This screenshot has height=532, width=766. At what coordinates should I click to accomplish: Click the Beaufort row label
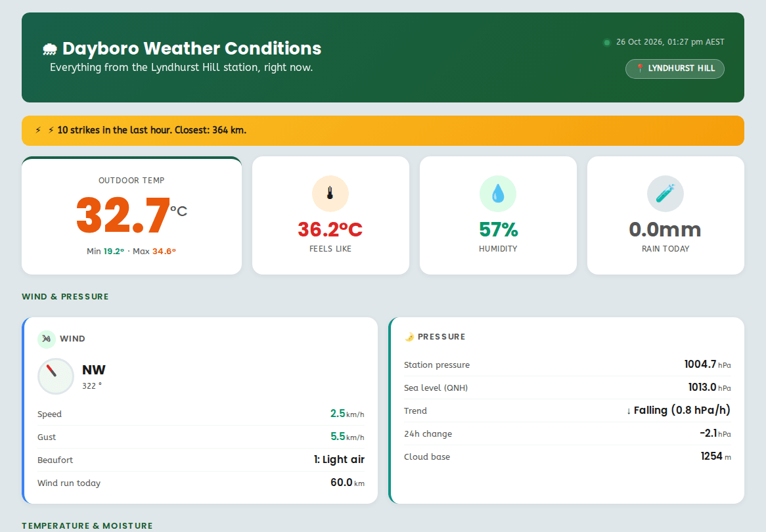tap(55, 460)
